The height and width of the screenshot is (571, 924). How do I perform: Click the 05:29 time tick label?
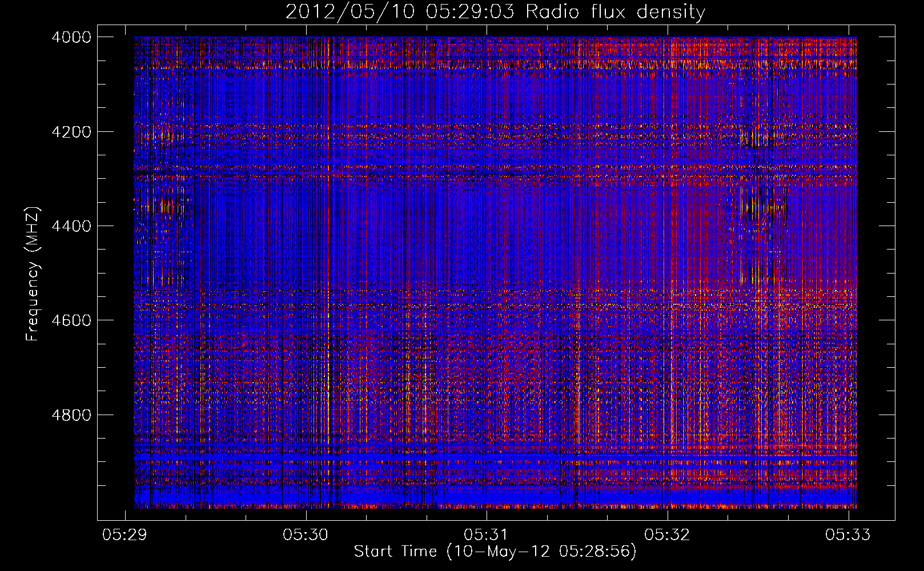pos(124,534)
